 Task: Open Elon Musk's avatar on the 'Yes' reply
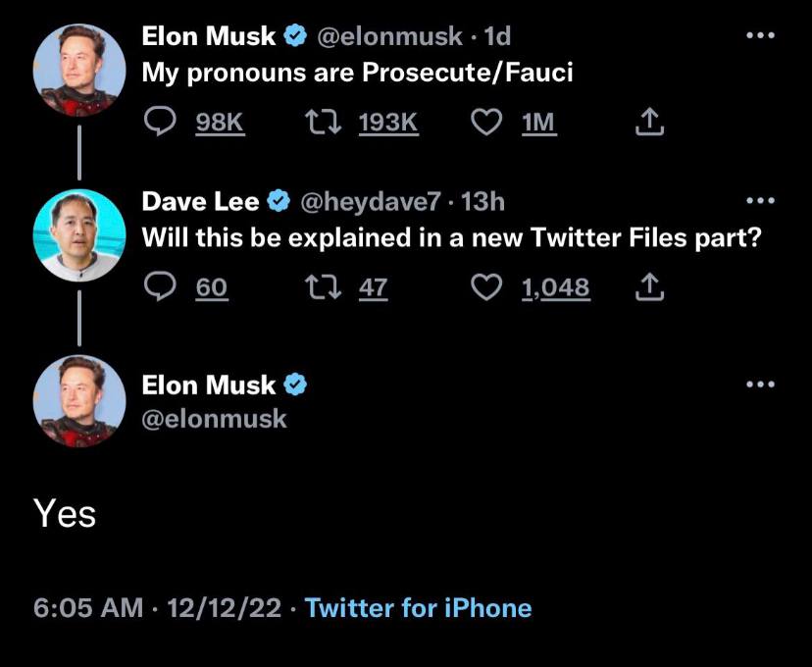tap(79, 401)
